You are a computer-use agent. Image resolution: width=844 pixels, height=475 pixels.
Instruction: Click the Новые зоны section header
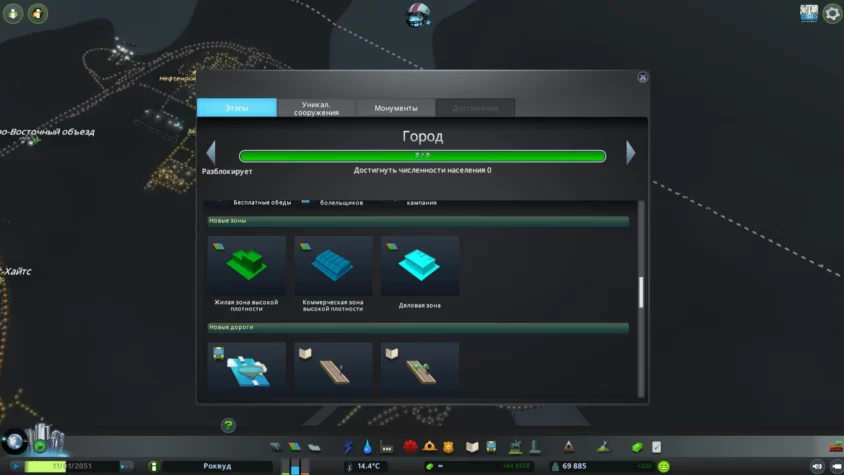click(418, 221)
